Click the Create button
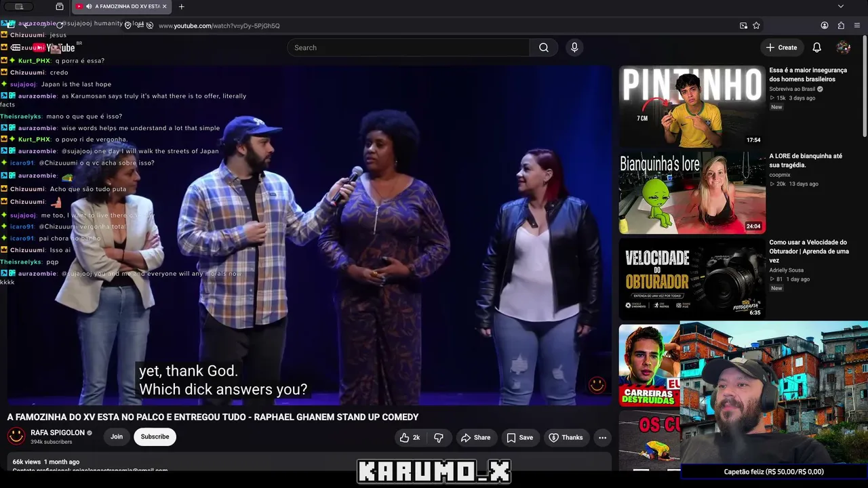This screenshot has height=488, width=868. pyautogui.click(x=781, y=47)
